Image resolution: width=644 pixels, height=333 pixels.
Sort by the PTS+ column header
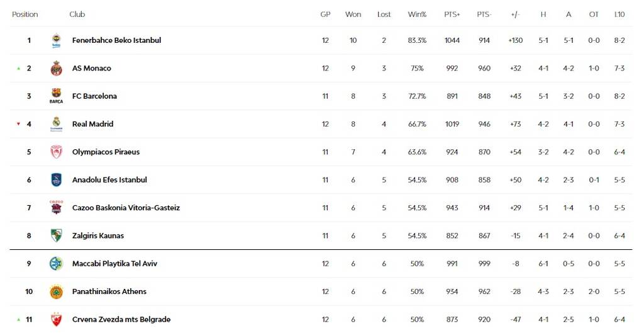click(x=452, y=14)
